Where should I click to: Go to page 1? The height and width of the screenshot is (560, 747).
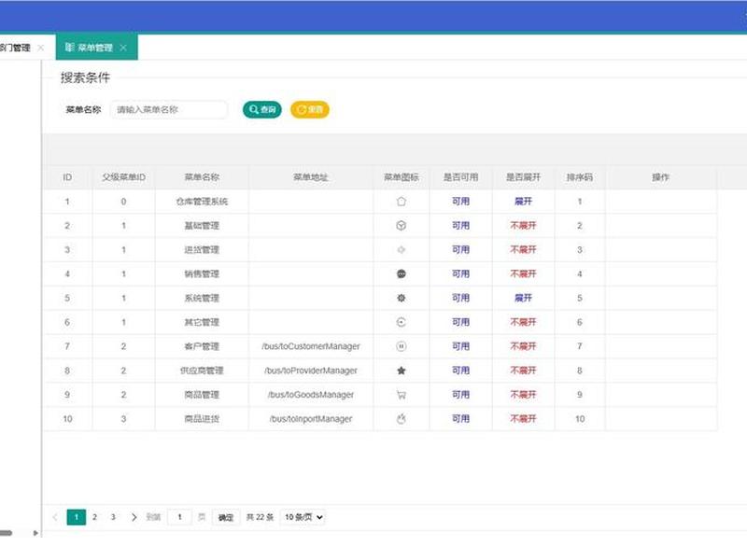(77, 517)
